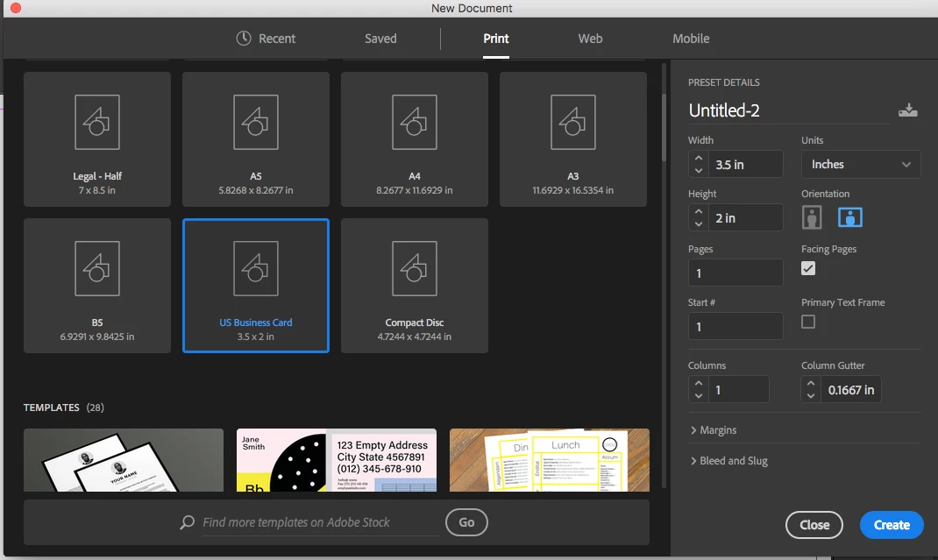Open the Lunch menu template thumbnail
This screenshot has width=938, height=560.
click(549, 460)
